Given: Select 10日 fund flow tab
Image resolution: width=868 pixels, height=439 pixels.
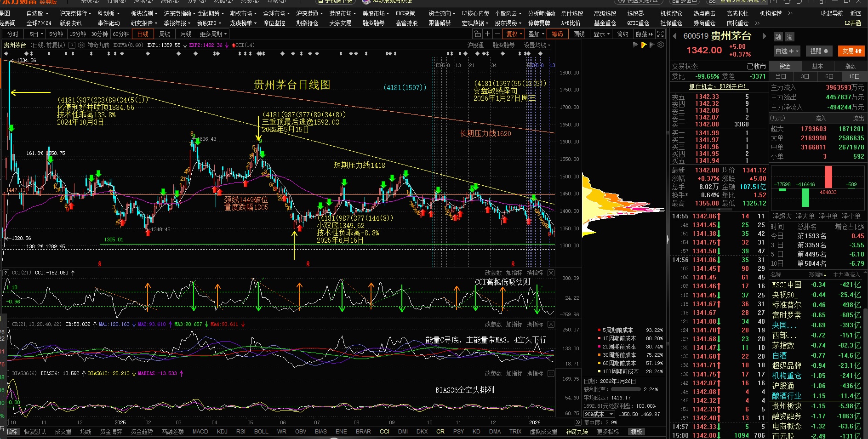Looking at the screenshot, I should [x=854, y=76].
